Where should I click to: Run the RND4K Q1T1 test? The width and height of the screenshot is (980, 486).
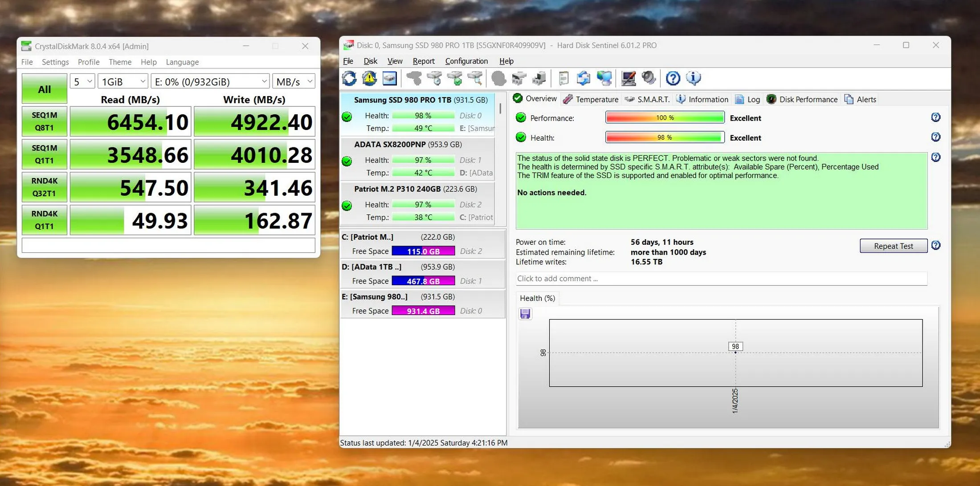pos(45,220)
